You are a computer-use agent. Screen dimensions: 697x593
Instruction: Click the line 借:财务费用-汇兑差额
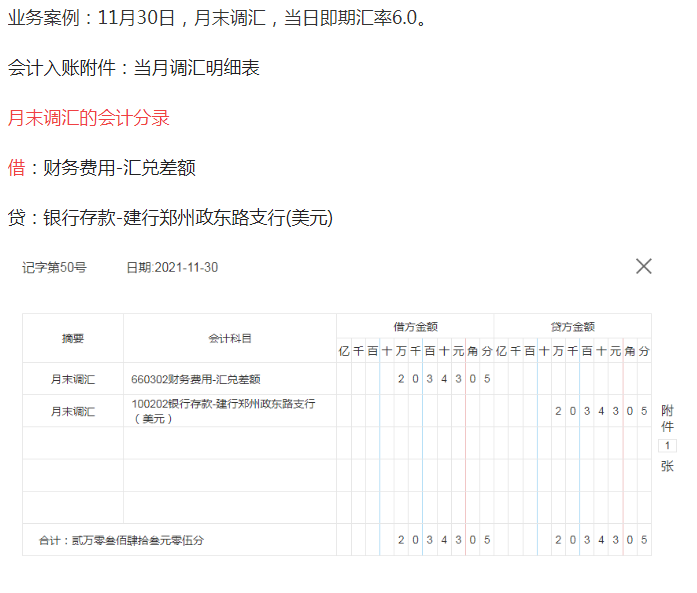click(x=101, y=168)
